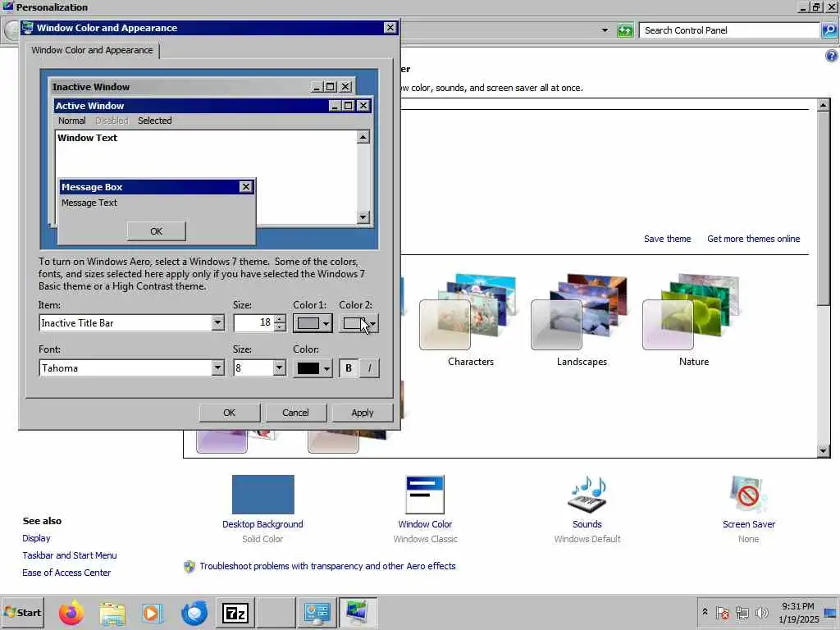Open the Color 1 swatch picker
This screenshot has height=630, width=840.
313,323
